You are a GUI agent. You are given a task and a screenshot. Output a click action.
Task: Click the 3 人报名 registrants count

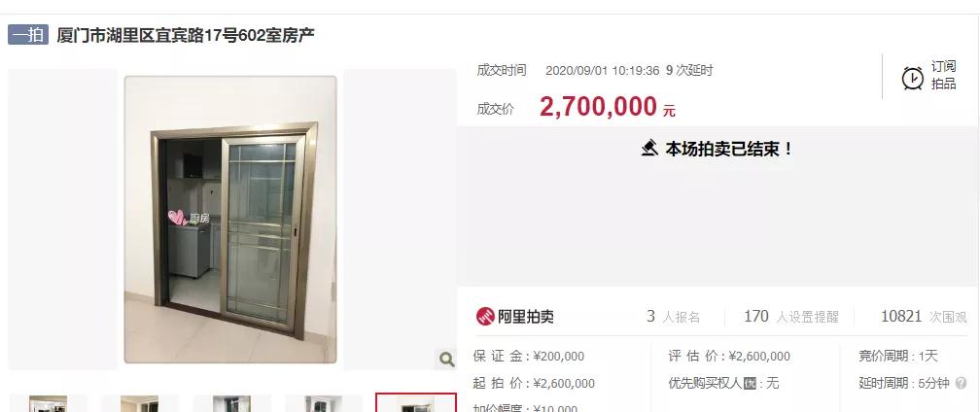click(673, 317)
